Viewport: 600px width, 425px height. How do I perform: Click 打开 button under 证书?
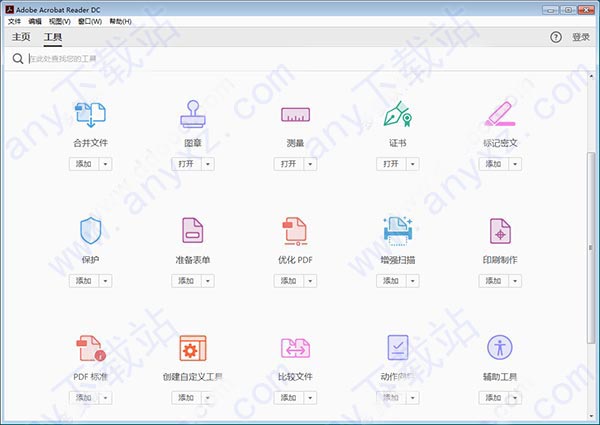coord(391,164)
